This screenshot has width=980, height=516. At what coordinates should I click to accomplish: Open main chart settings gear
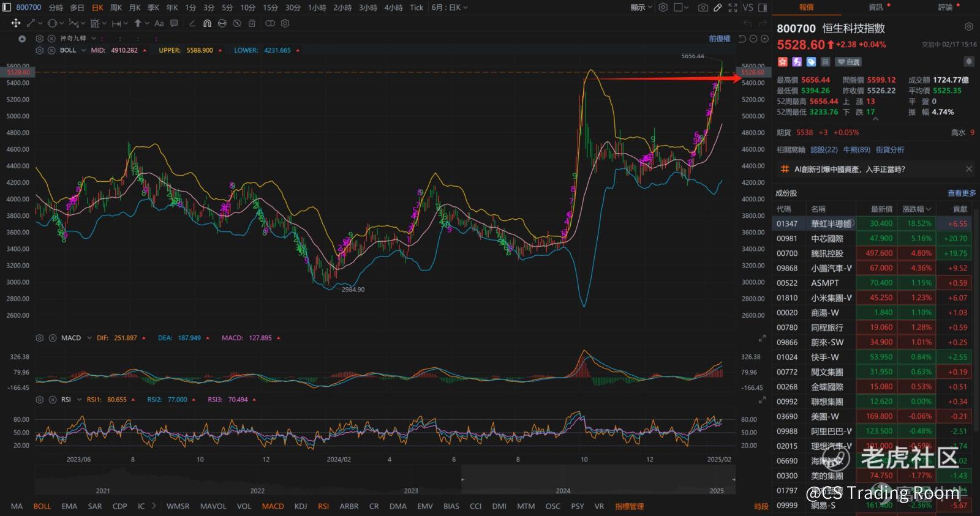pos(663,7)
